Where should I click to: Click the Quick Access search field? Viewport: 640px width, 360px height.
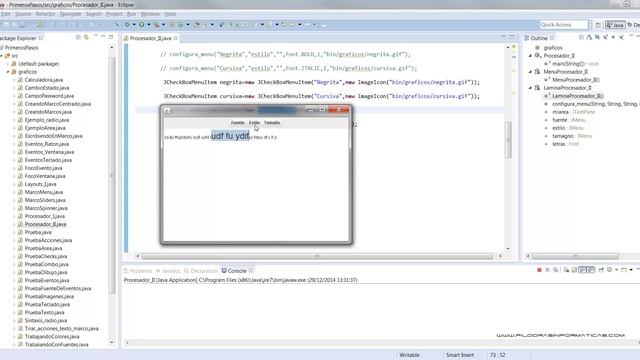564,25
